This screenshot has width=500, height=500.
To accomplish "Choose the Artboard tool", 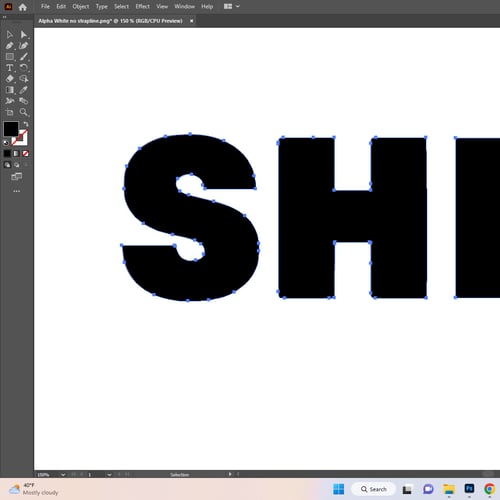I will [10, 112].
